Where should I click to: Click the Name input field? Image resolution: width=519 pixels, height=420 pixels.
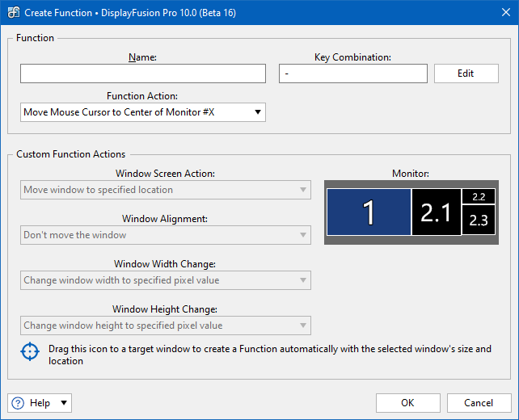[143, 73]
